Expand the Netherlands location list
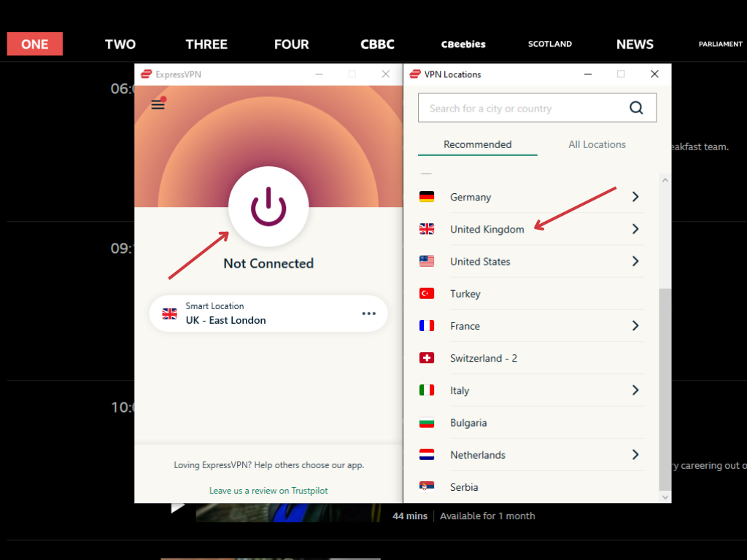 pyautogui.click(x=635, y=454)
